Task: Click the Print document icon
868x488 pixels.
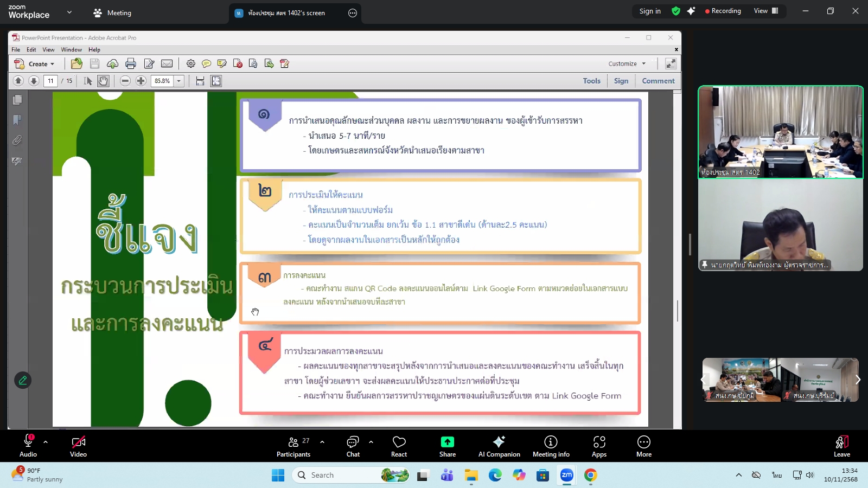Action: click(x=131, y=63)
